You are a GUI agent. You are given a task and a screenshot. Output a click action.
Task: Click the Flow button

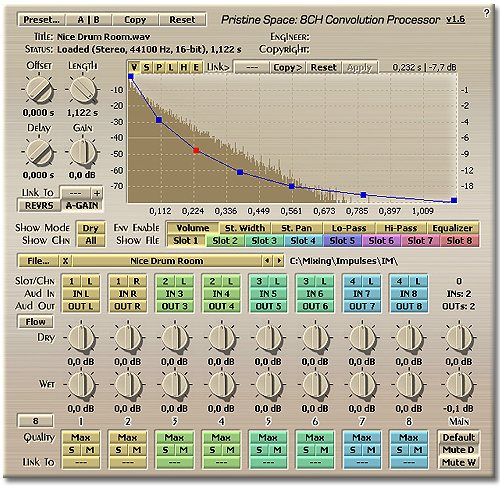coord(35,322)
